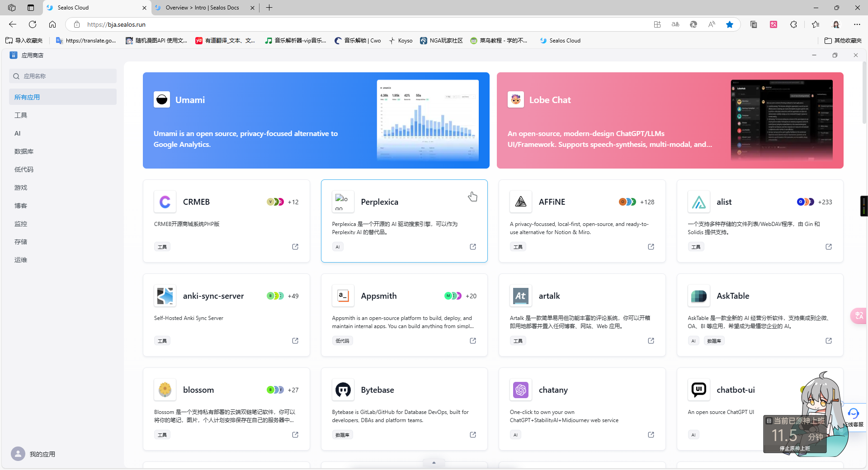Click the 停止原神上班 button
Image resolution: width=868 pixels, height=470 pixels.
pos(795,448)
